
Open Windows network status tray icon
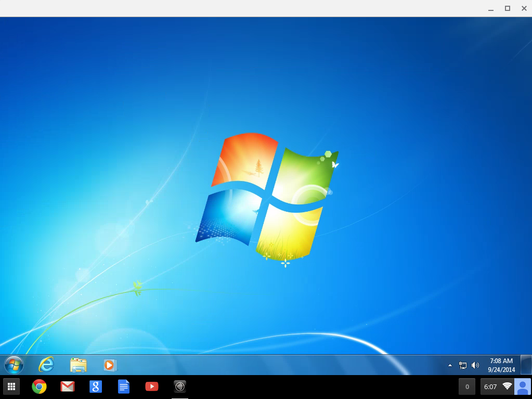[463, 366]
